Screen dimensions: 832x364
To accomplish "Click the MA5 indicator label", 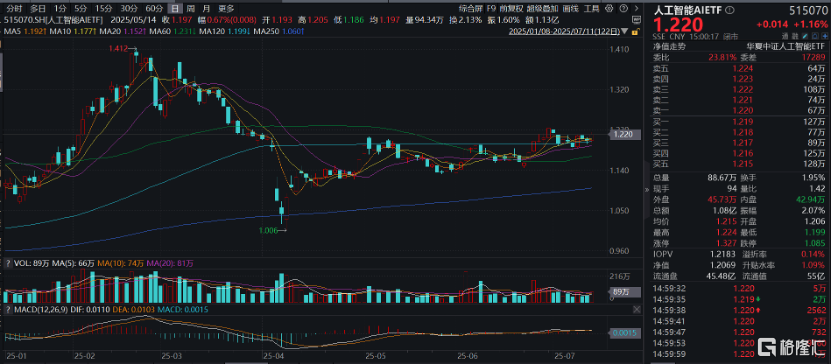I will 12,31.
